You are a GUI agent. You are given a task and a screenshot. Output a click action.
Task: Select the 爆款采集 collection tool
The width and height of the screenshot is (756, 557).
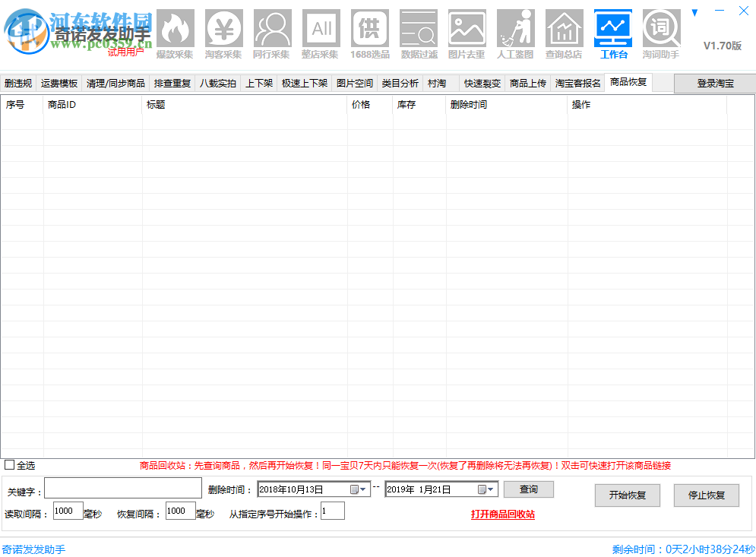[175, 30]
